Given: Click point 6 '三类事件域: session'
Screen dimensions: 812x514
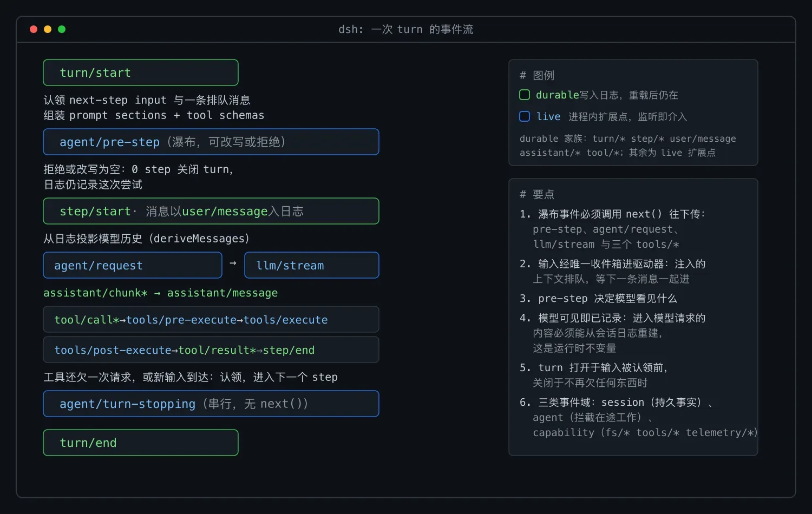Looking at the screenshot, I should 616,402.
